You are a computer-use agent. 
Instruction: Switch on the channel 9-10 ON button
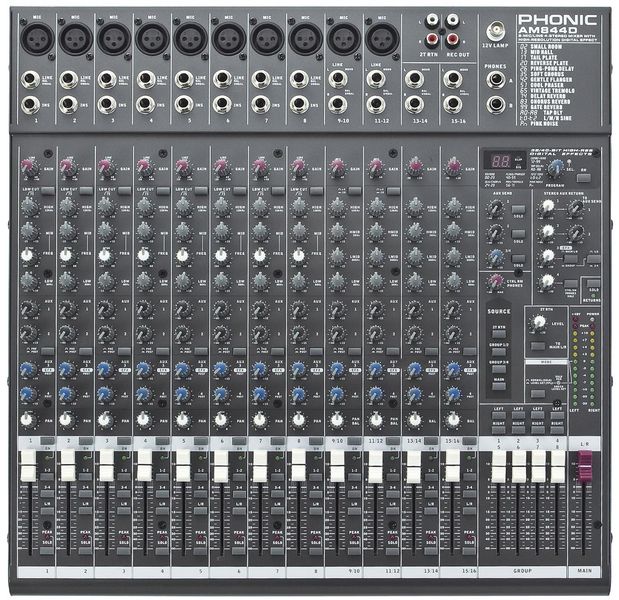pos(355,441)
